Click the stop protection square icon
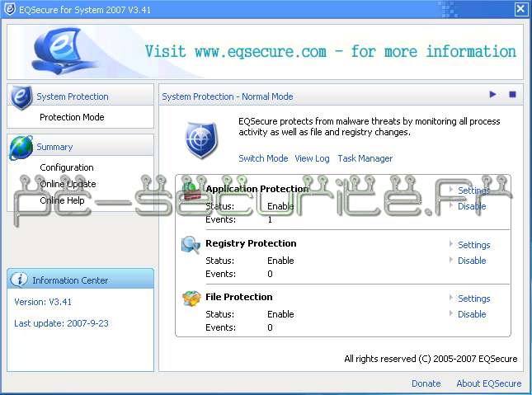 [512, 94]
